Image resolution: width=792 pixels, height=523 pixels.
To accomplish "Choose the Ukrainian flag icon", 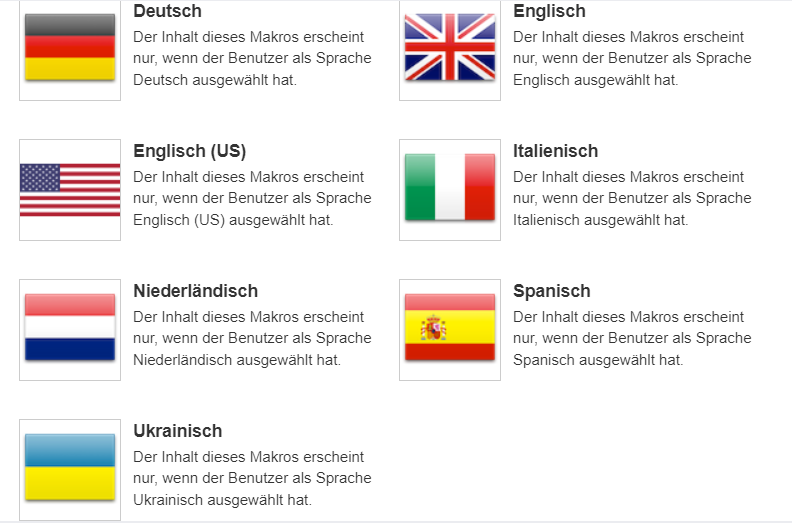I will tap(70, 468).
